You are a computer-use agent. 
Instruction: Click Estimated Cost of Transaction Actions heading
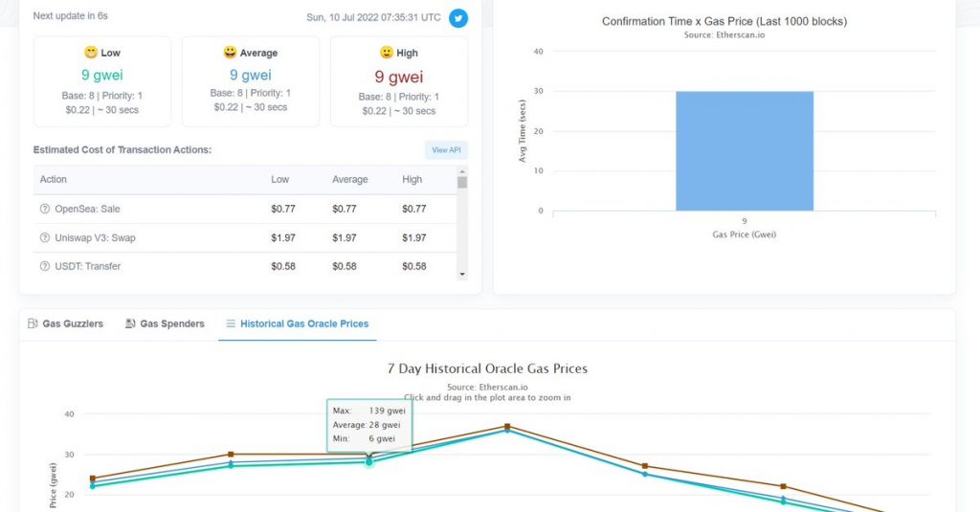pos(122,150)
